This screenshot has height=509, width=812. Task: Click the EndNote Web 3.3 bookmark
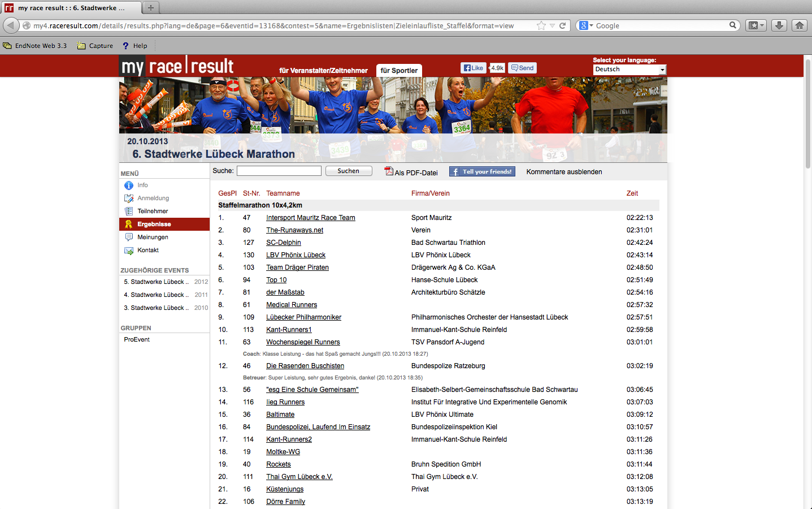[35, 46]
